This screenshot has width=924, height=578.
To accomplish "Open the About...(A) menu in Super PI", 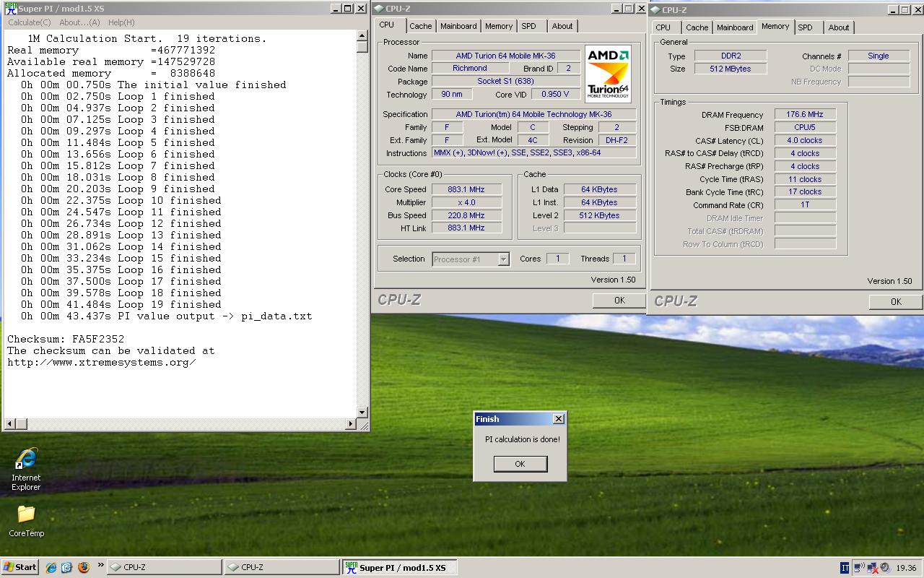I will 79,22.
